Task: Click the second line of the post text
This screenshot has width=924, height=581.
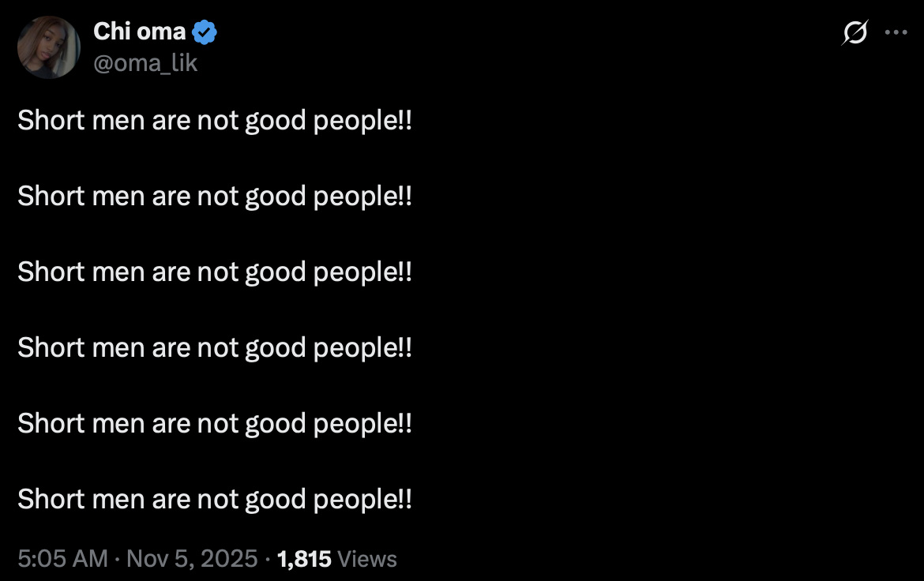Action: tap(215, 196)
